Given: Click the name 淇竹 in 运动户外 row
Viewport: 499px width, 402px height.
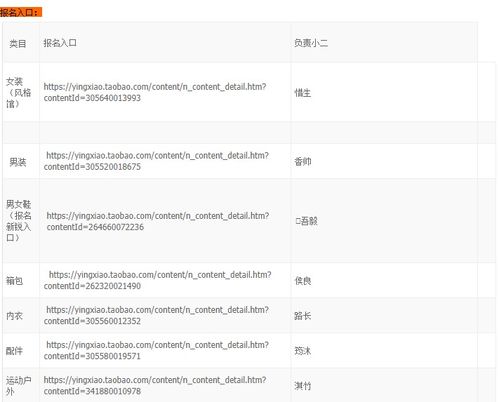Looking at the screenshot, I should [x=302, y=386].
